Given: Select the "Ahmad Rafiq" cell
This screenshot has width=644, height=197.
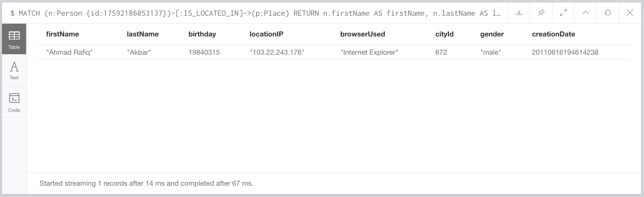Looking at the screenshot, I should (x=69, y=52).
